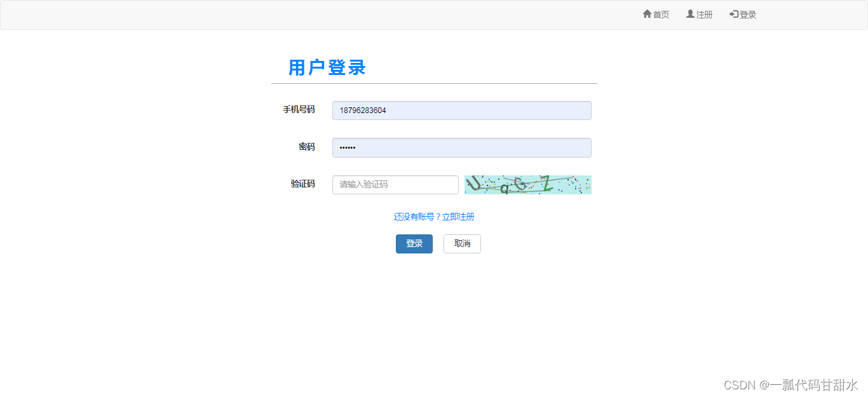Click the home icon beside 首页
The image size is (868, 397).
pyautogui.click(x=646, y=14)
